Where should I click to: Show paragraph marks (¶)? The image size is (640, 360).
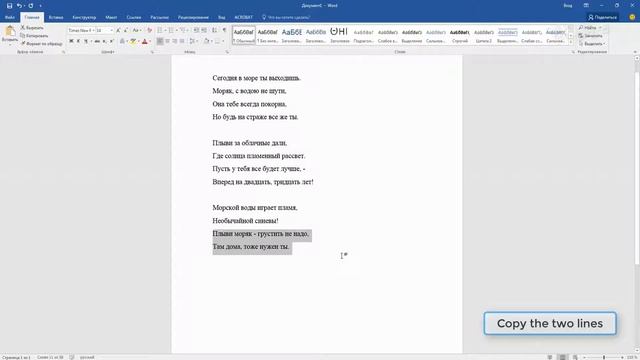[x=224, y=30]
